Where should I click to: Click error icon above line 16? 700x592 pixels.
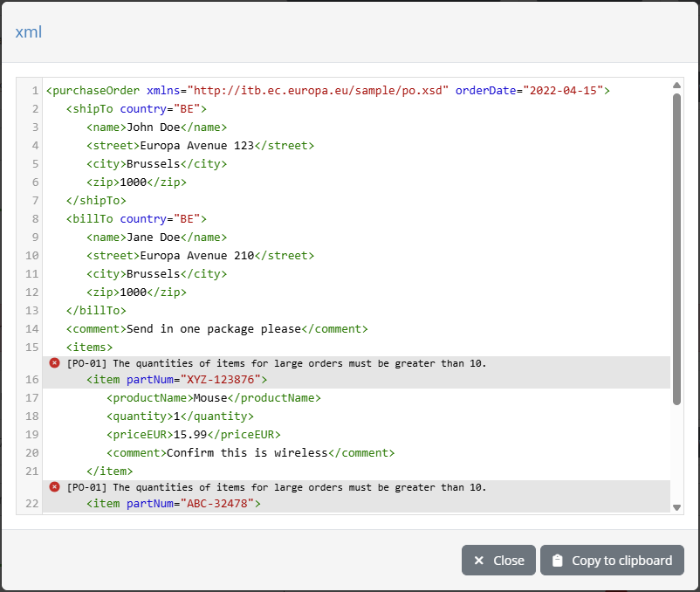coord(54,363)
